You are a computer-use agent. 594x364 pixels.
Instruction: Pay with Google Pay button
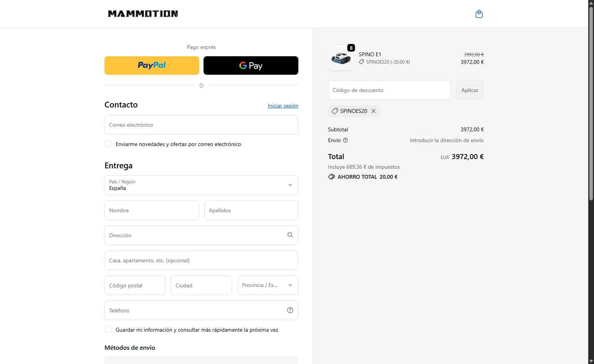251,65
